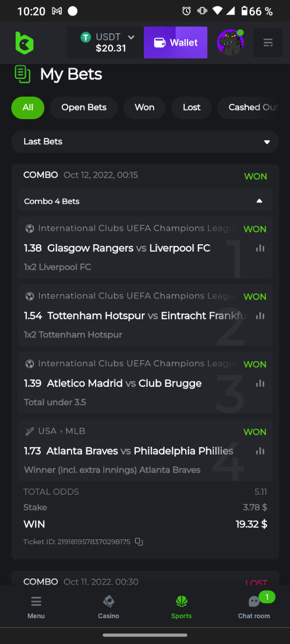Image resolution: width=290 pixels, height=644 pixels.
Task: Tap the BC.Game green logo
Action: pos(24,42)
